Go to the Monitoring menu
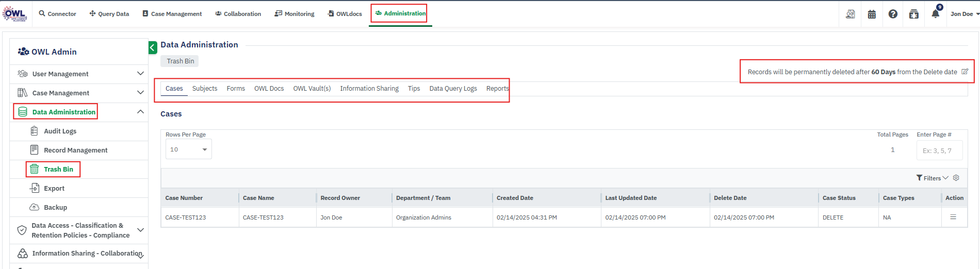Image resolution: width=980 pixels, height=269 pixels. click(295, 14)
